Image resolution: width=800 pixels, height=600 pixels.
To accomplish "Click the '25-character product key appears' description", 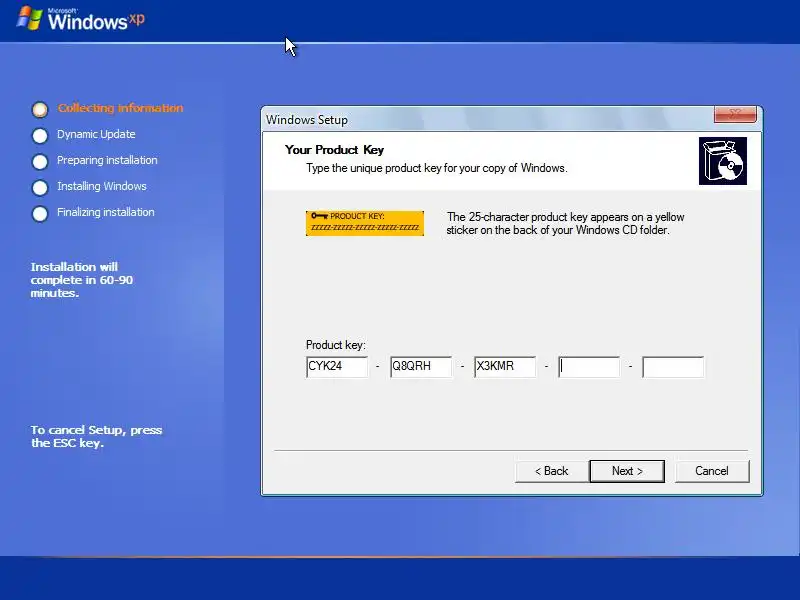I will pyautogui.click(x=565, y=223).
